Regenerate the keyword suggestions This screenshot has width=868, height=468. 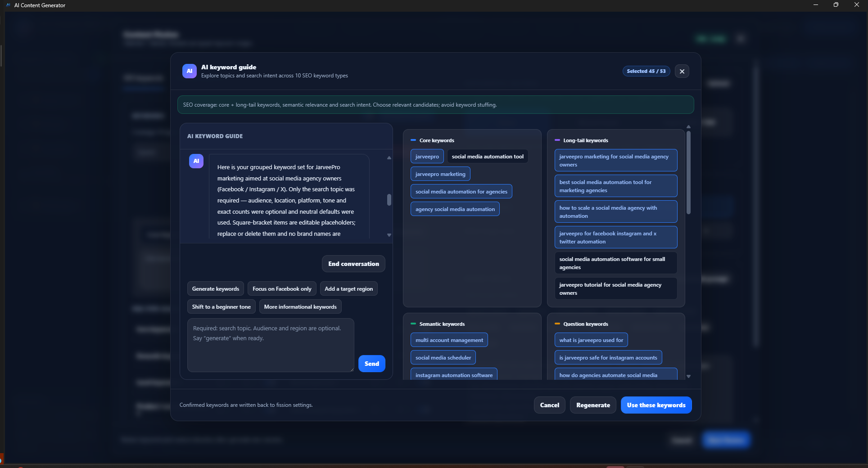click(x=593, y=405)
